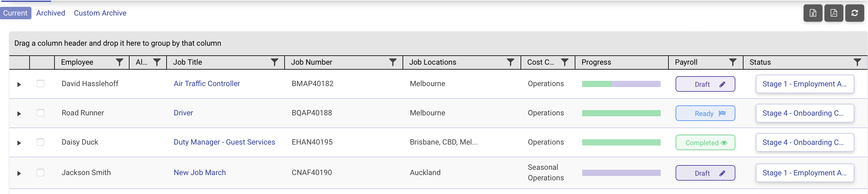Switch to the Archived tab

click(50, 13)
